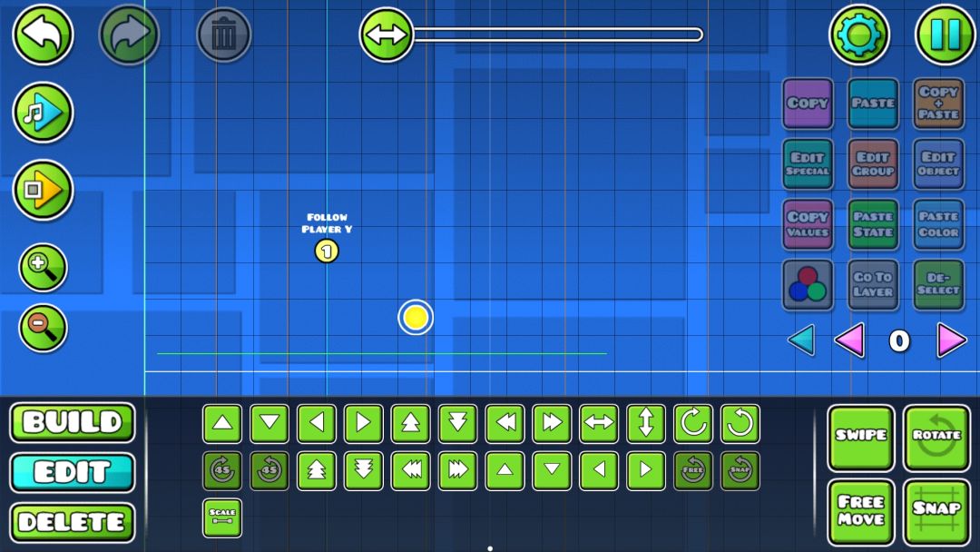This screenshot has width=980, height=552.
Task: Move object right one step
Action: (364, 423)
